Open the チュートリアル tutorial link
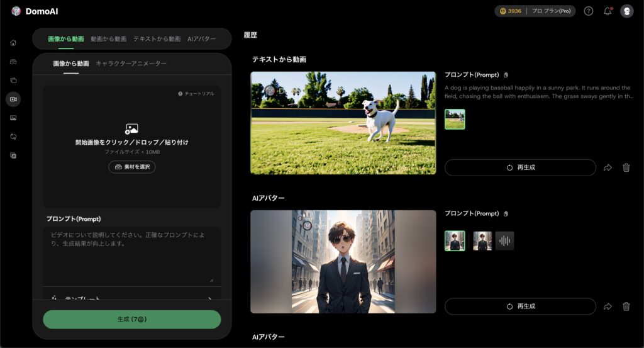Image resolution: width=644 pixels, height=348 pixels. (196, 94)
